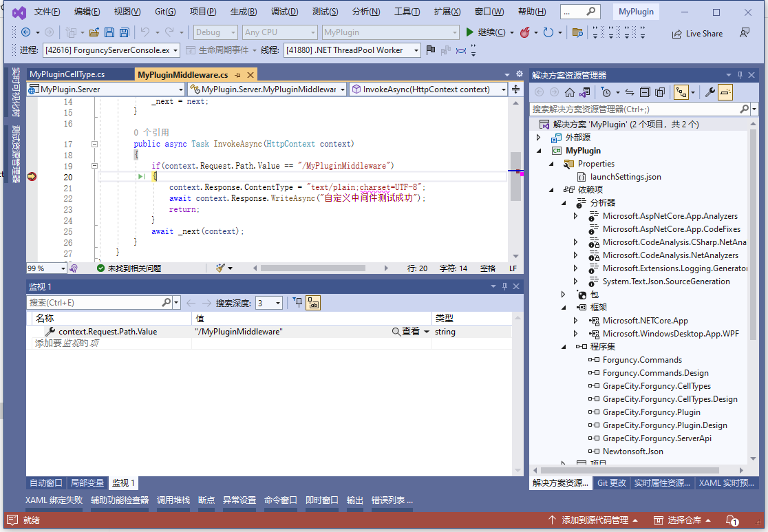Expand Microsoft.NETCore.App framework node
This screenshot has height=532, width=768.
pyautogui.click(x=575, y=321)
